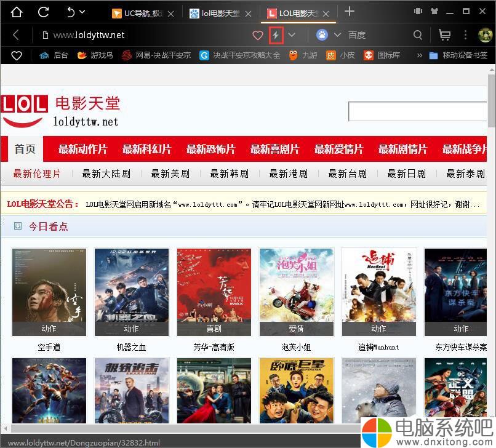Open the 最新剧情片 menu item

pos(402,149)
